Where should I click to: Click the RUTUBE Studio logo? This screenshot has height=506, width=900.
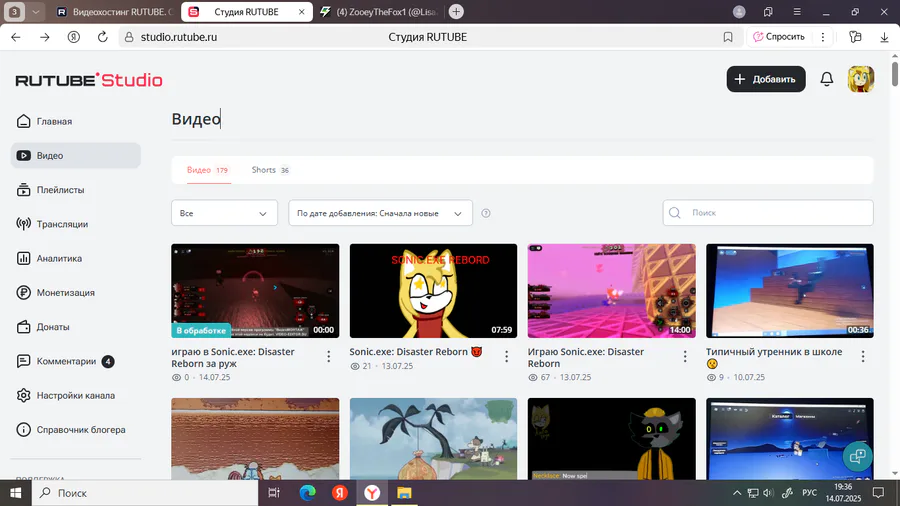[89, 80]
